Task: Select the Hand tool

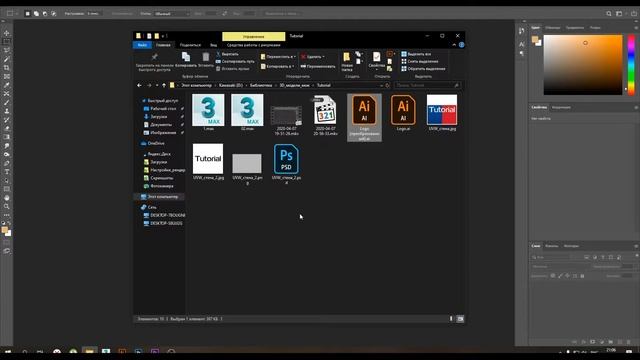Action: 7,198
